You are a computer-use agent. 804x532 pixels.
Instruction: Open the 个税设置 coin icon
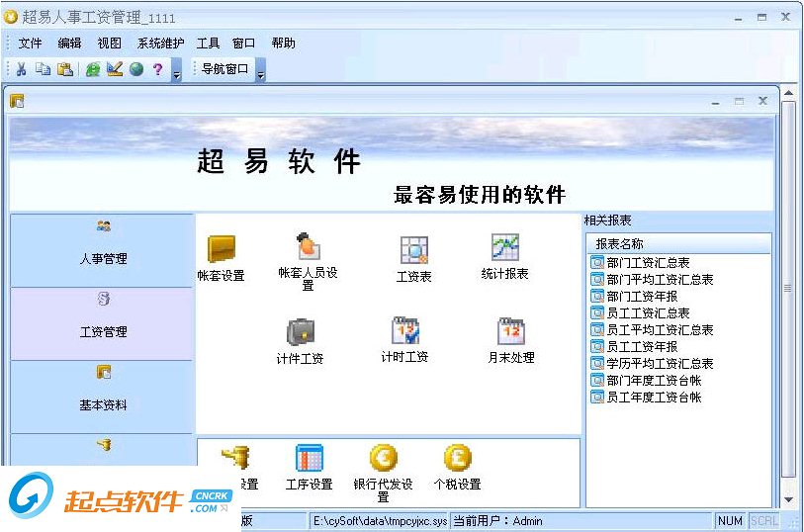[457, 457]
